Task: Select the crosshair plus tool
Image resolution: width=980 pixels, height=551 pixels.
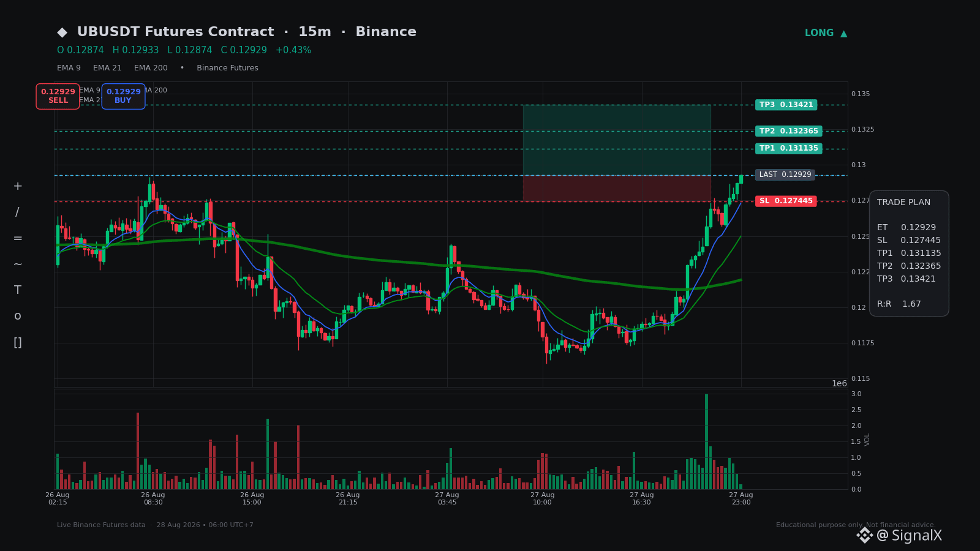Action: pyautogui.click(x=18, y=186)
